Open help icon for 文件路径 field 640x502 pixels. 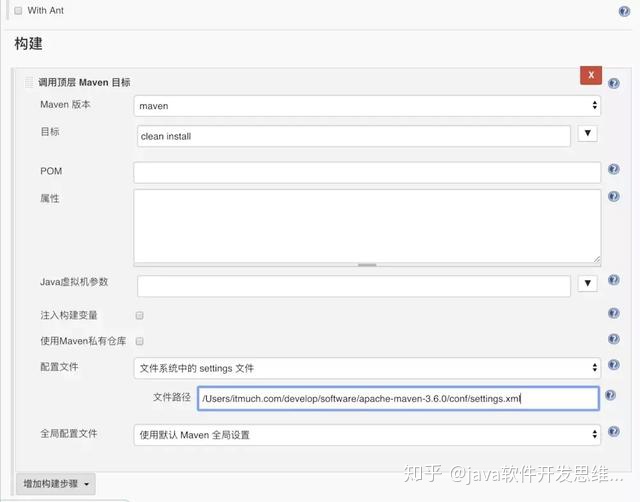coord(610,395)
